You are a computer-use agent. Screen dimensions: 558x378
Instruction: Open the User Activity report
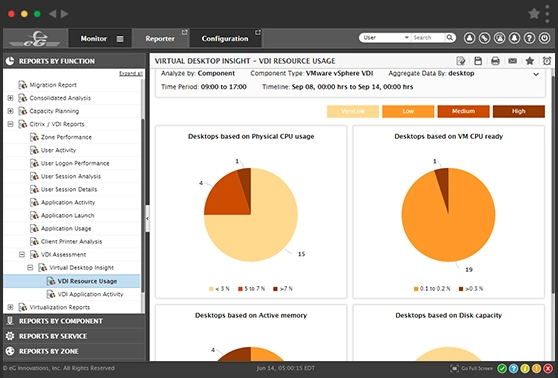point(58,150)
